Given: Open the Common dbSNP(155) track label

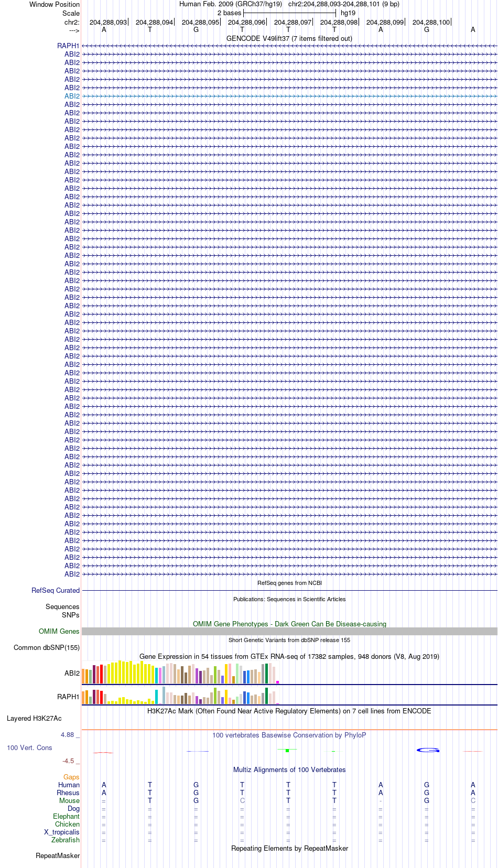Looking at the screenshot, I should [47, 647].
